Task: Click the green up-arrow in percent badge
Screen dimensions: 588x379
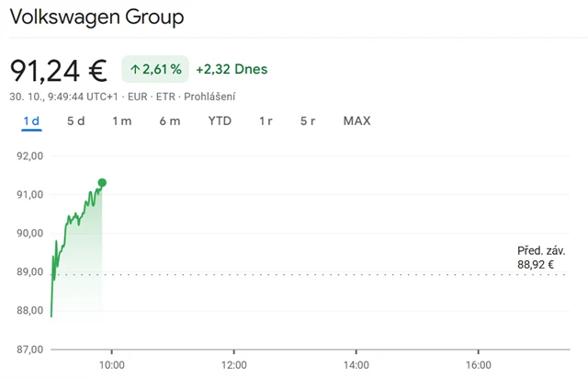Action: tap(135, 69)
